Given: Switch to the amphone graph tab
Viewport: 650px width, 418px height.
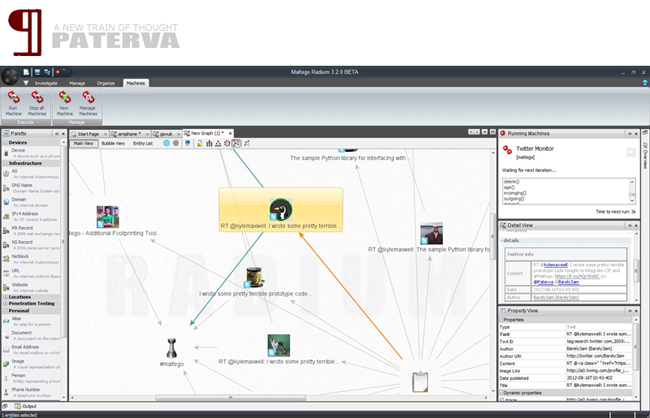Looking at the screenshot, I should (129, 134).
